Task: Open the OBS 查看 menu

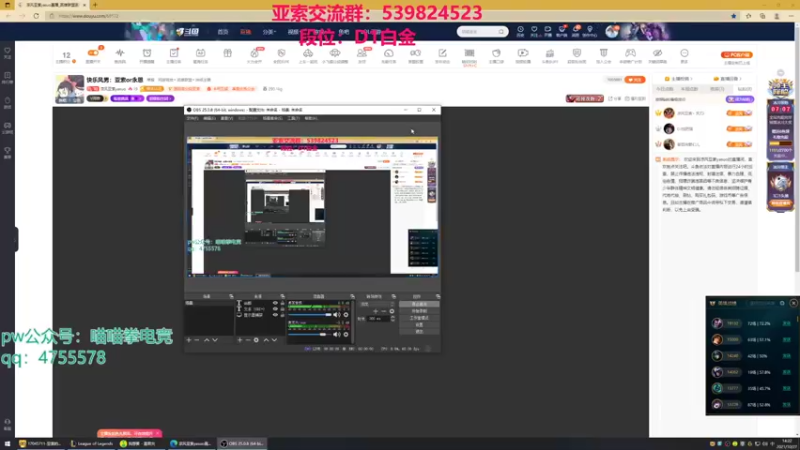Action: coord(227,118)
